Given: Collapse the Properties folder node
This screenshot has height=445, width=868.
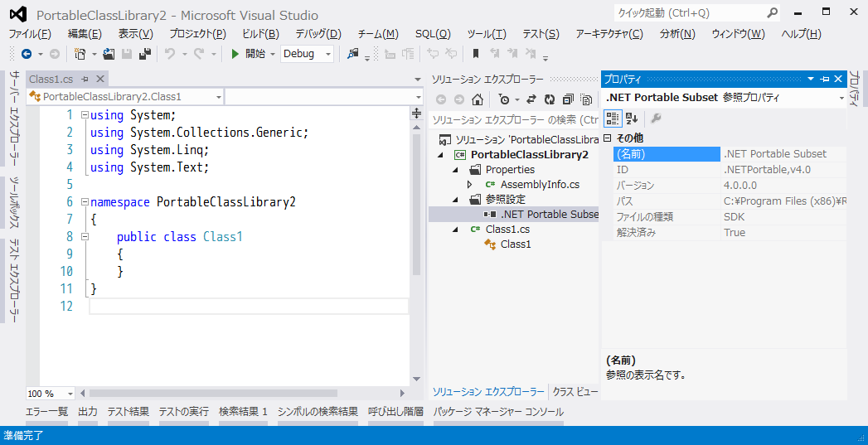Looking at the screenshot, I should (x=455, y=170).
